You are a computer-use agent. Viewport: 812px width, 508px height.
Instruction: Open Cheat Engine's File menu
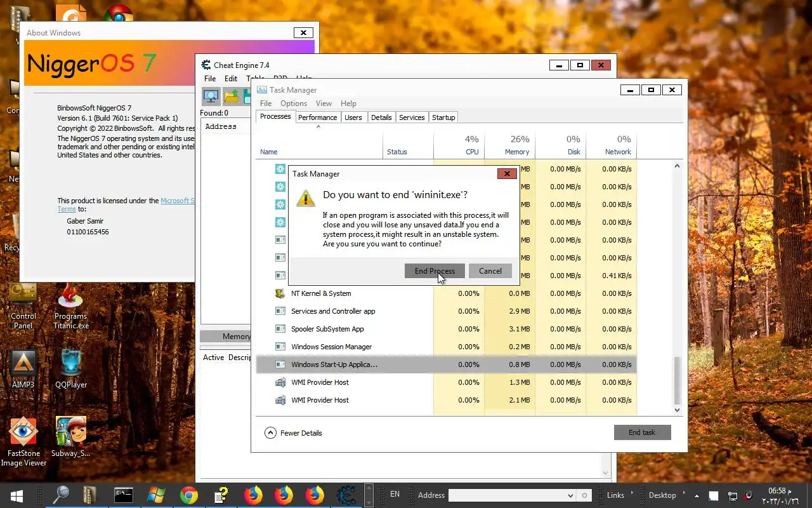point(210,79)
